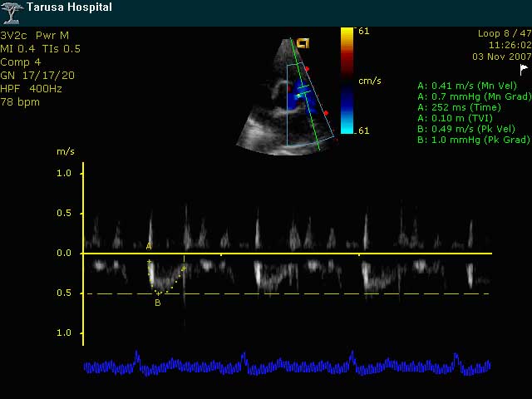Click the 'GN 17/17/20' gain value

tap(37, 76)
